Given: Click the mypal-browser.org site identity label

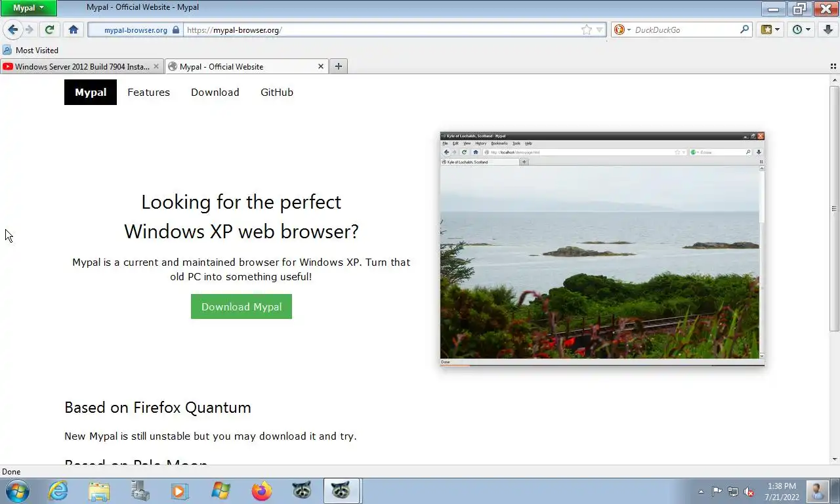Looking at the screenshot, I should point(136,30).
